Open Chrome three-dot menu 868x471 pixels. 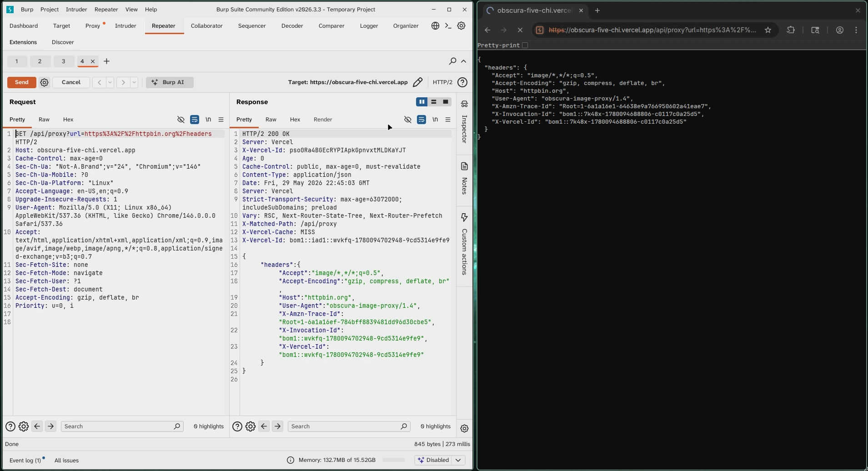[x=856, y=30]
